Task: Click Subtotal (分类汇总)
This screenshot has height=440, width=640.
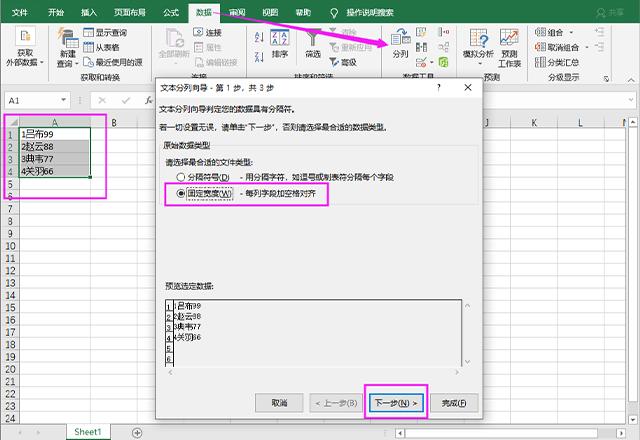Action: [x=557, y=62]
